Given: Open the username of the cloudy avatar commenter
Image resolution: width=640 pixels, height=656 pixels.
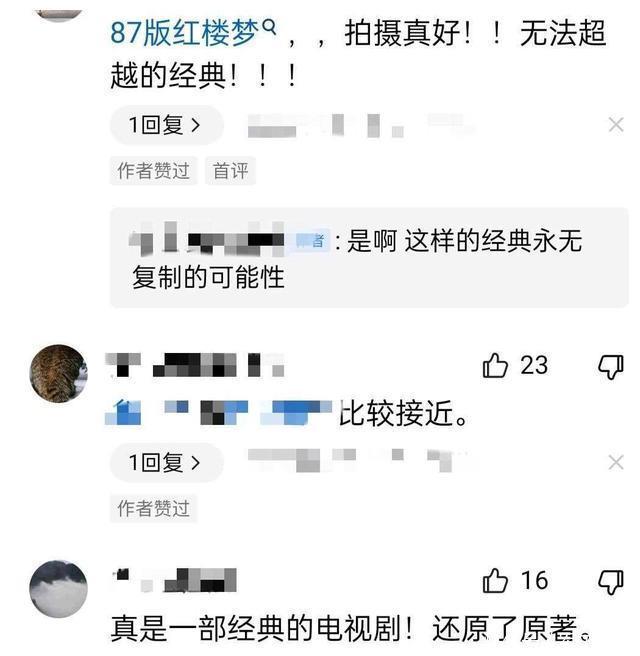Looking at the screenshot, I should click(175, 580).
